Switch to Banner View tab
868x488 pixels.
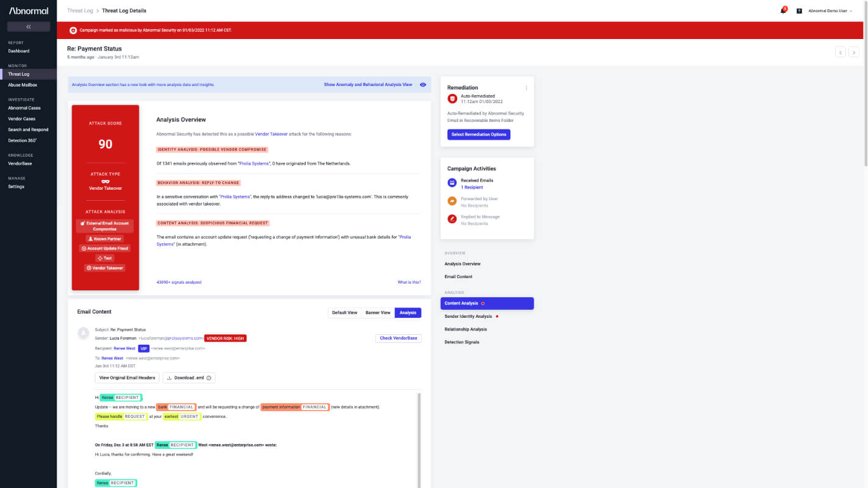pyautogui.click(x=378, y=313)
